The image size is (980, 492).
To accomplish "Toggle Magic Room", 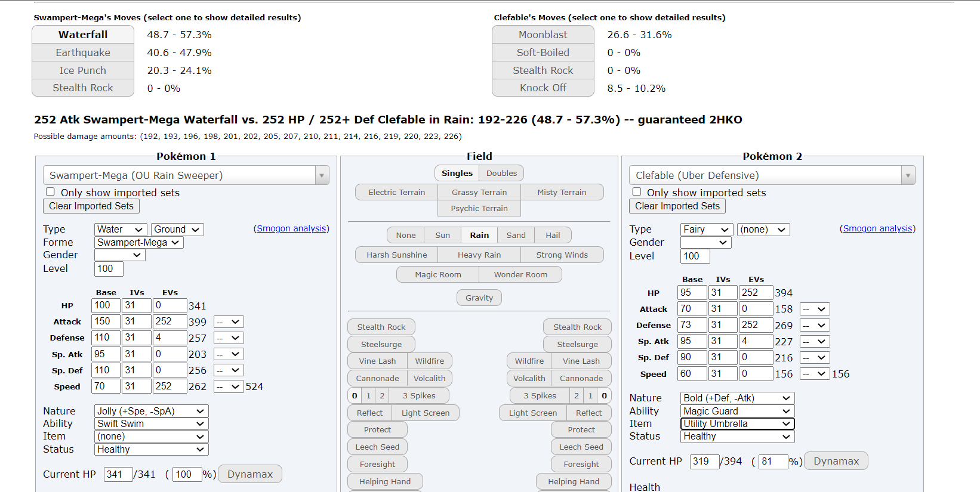I will point(438,274).
